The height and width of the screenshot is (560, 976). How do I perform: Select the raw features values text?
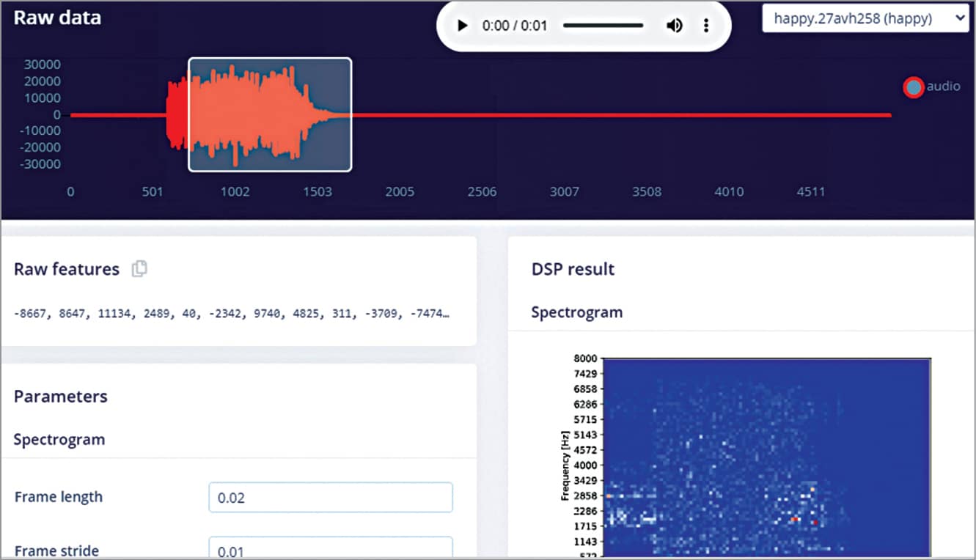point(231,314)
